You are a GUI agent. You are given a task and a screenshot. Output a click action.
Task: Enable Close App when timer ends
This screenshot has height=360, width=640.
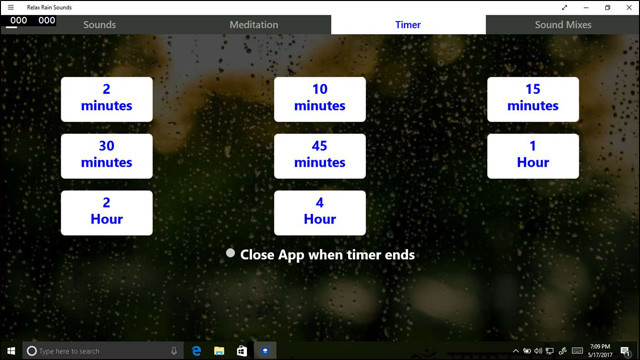click(230, 253)
